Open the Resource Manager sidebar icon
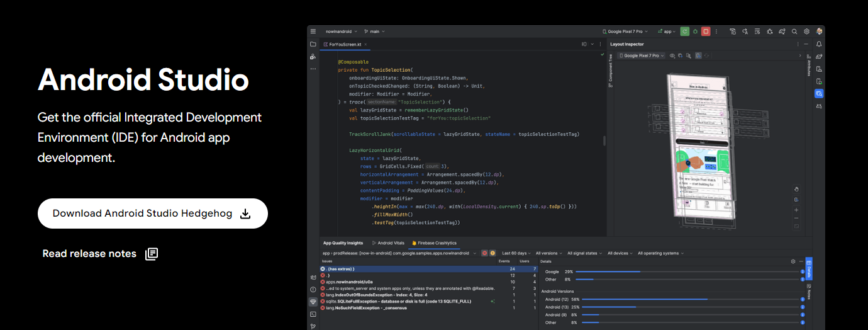This screenshot has width=868, height=330. 313,57
